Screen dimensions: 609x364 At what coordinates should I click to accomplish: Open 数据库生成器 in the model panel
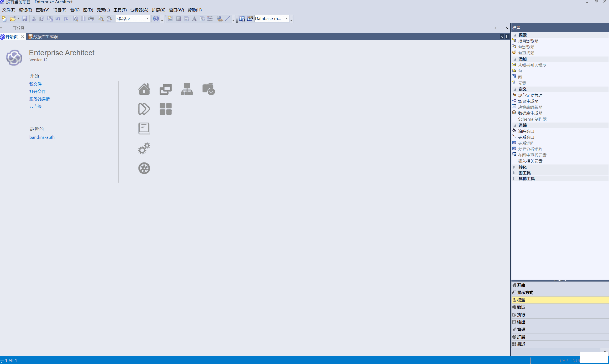tap(530, 113)
